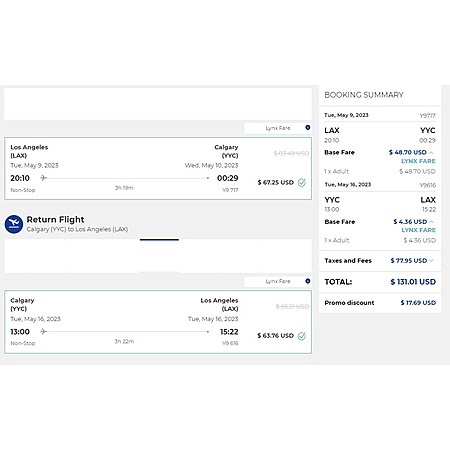Select the highlighted return date tab
This screenshot has width=450, height=450.
tap(159, 256)
